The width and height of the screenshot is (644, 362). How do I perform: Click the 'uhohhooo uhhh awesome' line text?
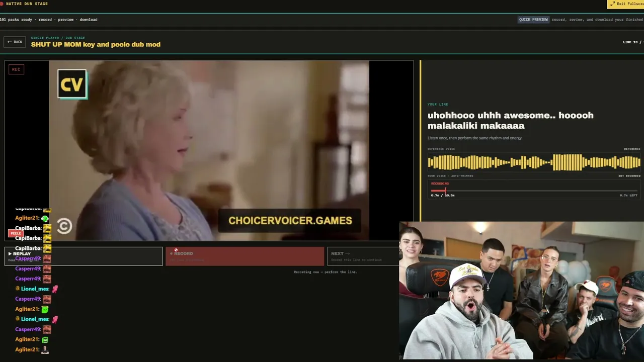[x=511, y=121]
